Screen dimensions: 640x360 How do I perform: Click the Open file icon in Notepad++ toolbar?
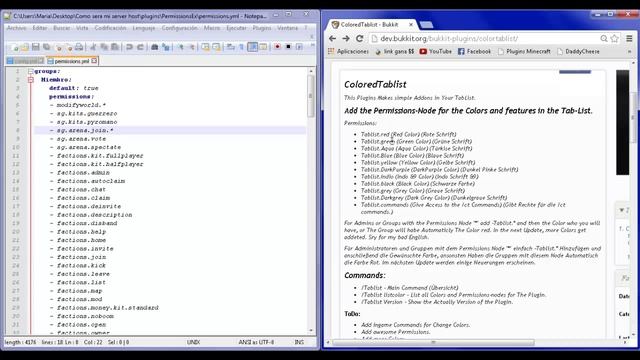25,47
